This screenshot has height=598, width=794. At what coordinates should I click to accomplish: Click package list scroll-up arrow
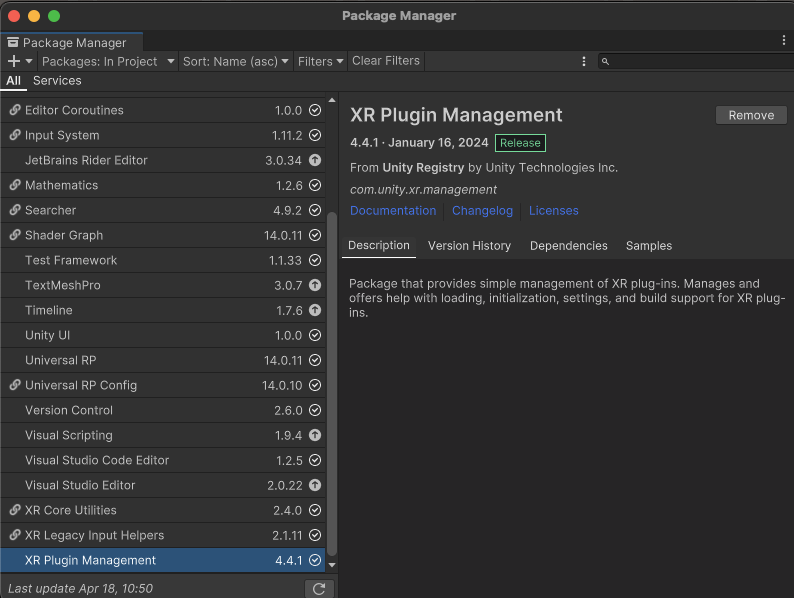coord(332,100)
